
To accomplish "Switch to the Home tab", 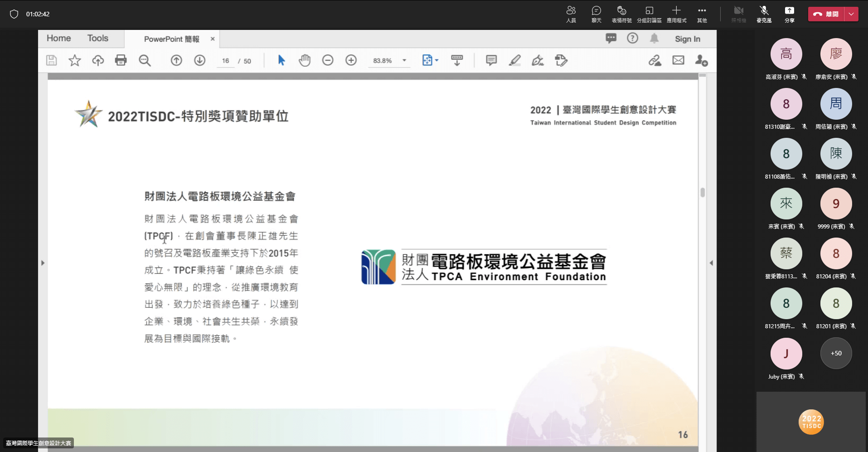I will [58, 39].
